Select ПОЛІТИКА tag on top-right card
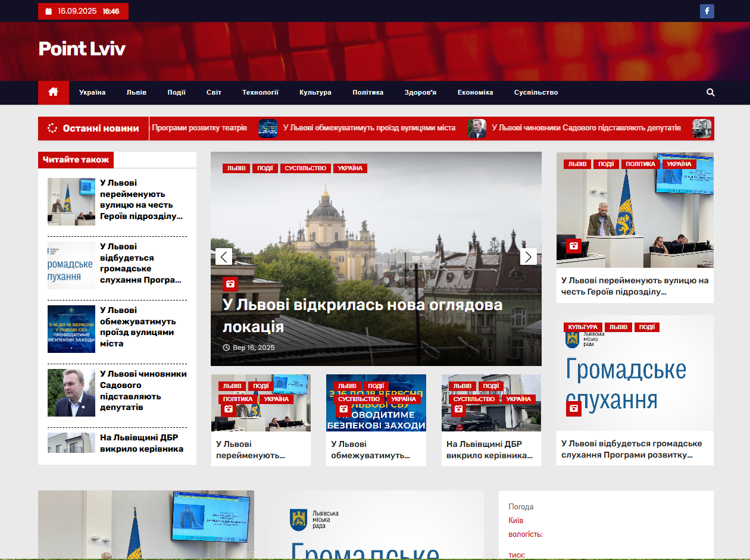The image size is (750, 560). pyautogui.click(x=640, y=164)
